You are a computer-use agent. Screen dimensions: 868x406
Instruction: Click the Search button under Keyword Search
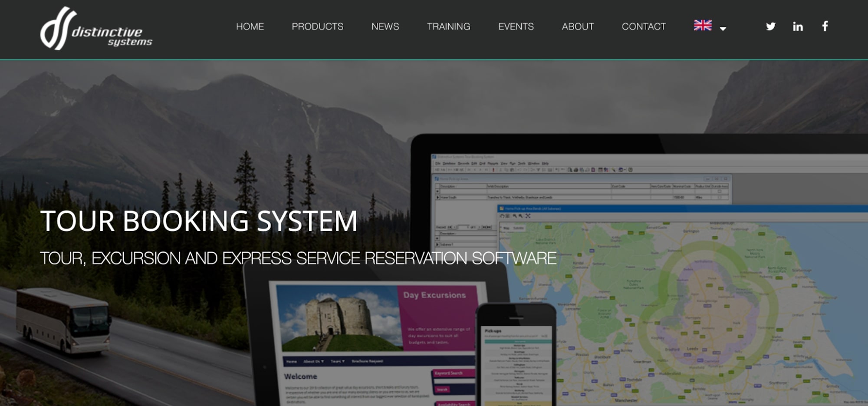click(441, 389)
